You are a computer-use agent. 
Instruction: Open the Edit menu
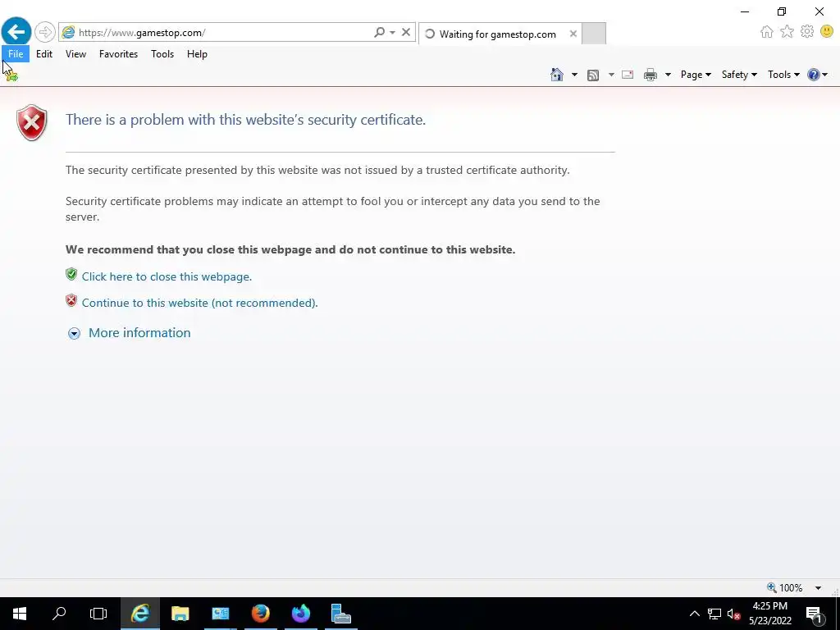tap(44, 53)
